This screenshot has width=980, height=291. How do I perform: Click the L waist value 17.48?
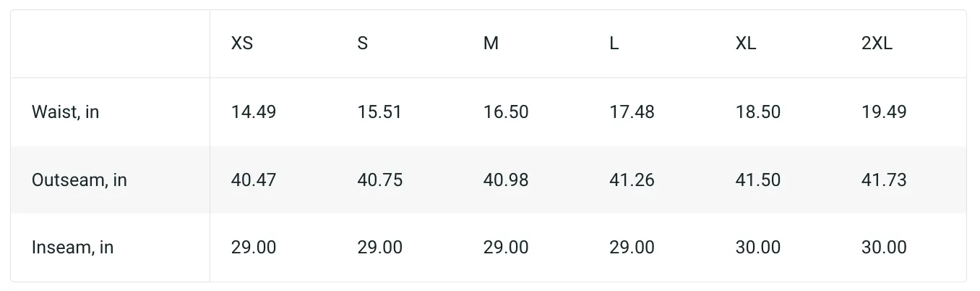click(x=632, y=112)
